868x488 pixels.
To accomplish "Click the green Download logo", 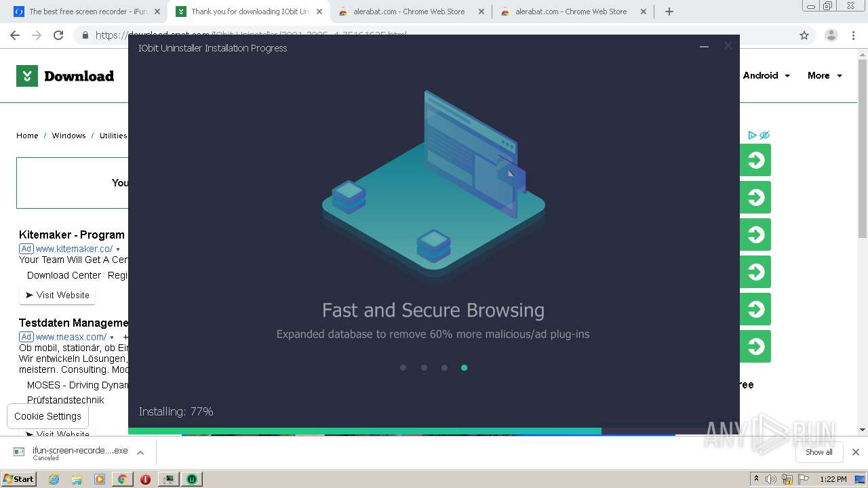I will [65, 76].
